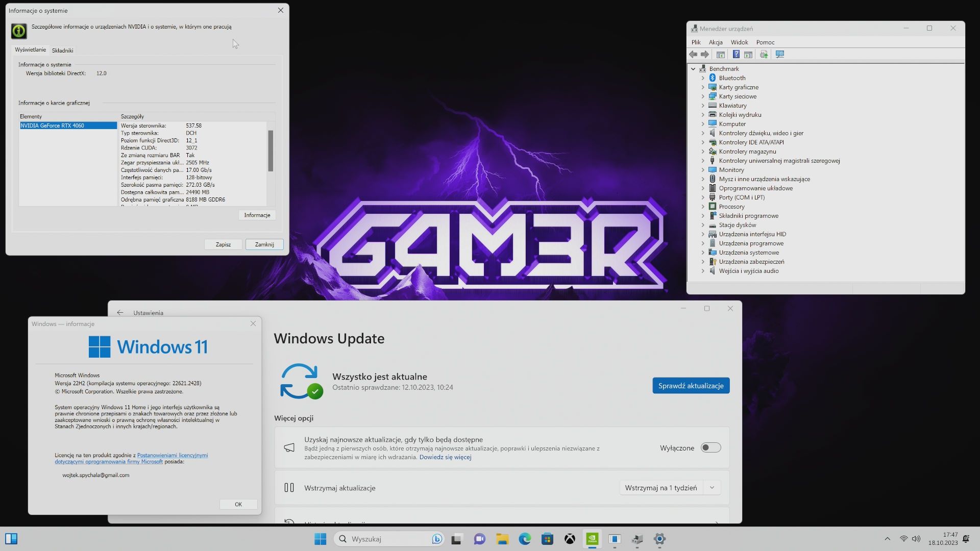This screenshot has height=551, width=980.
Task: Toggle the action pane icon in Device Manager
Action: 748,55
